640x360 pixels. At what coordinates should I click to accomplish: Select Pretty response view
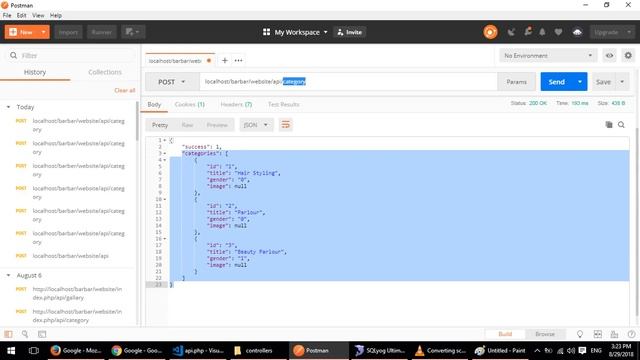point(160,125)
